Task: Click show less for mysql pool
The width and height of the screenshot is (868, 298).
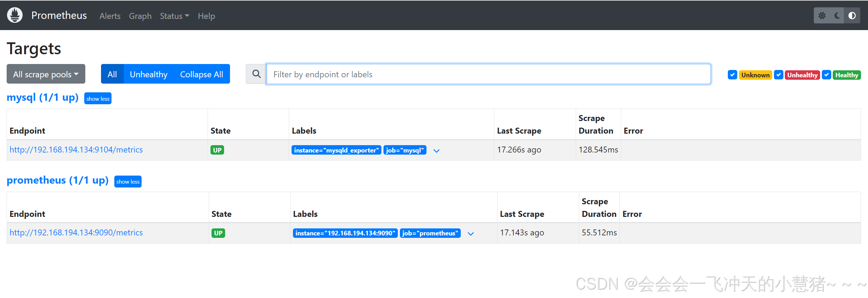Action: point(98,99)
